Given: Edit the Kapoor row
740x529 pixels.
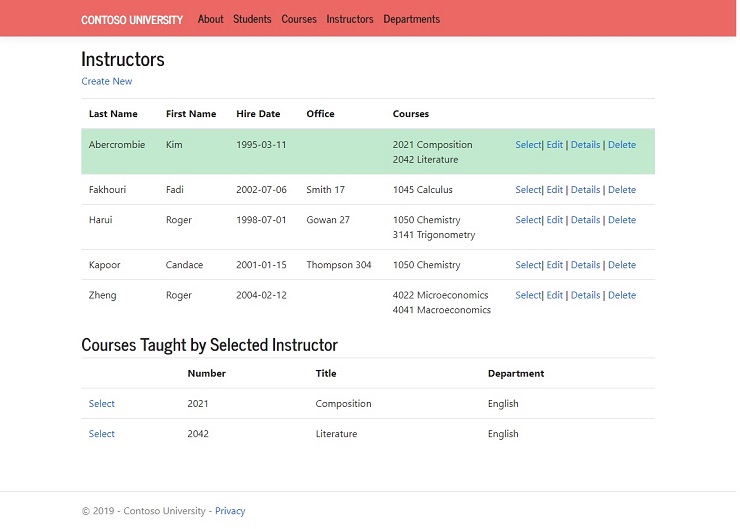Looking at the screenshot, I should (x=555, y=265).
